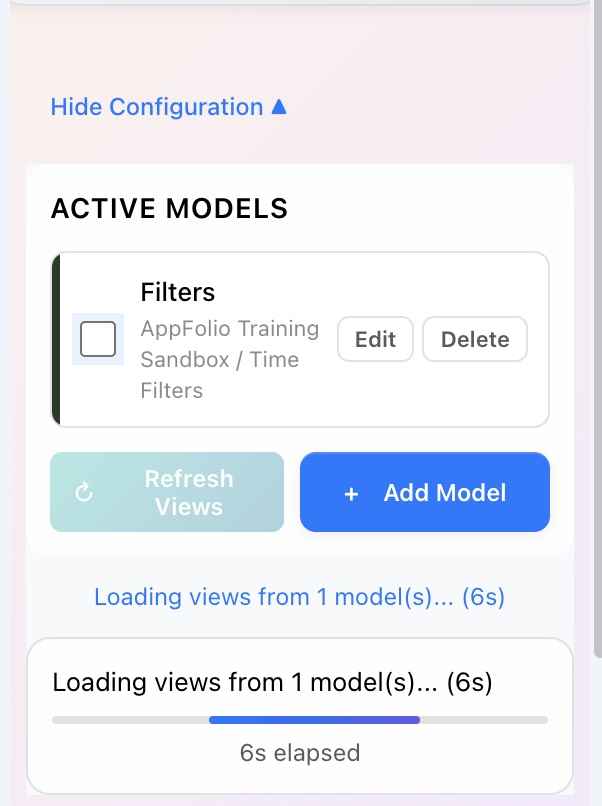602x806 pixels.
Task: Click the AppFolio Training Sandbox / Time Filters label
Action: tap(230, 358)
